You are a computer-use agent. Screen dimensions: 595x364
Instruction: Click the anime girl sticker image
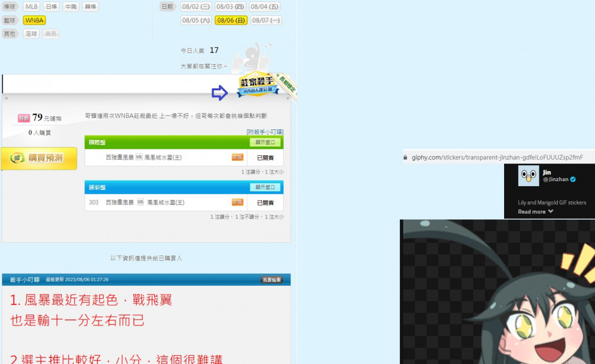pos(497,292)
